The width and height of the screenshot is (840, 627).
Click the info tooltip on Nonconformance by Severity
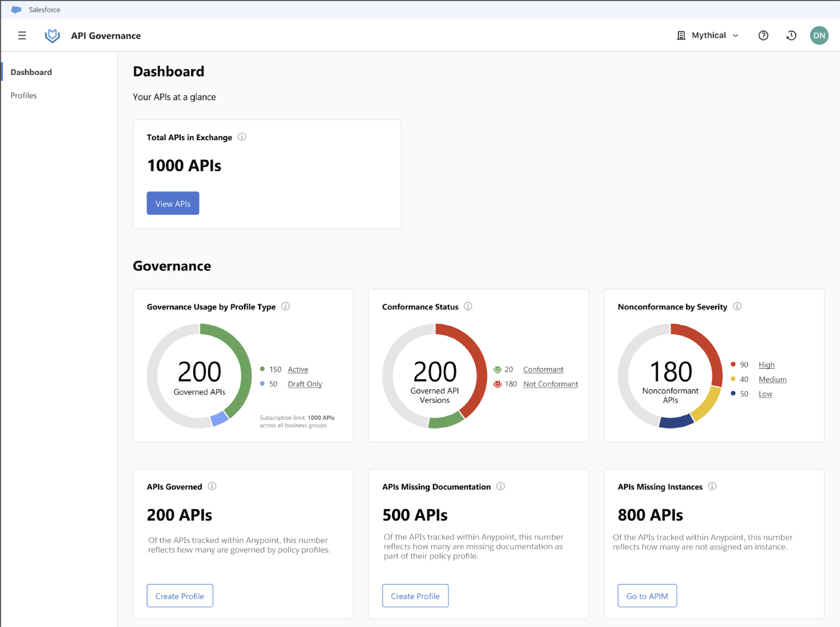tap(738, 306)
